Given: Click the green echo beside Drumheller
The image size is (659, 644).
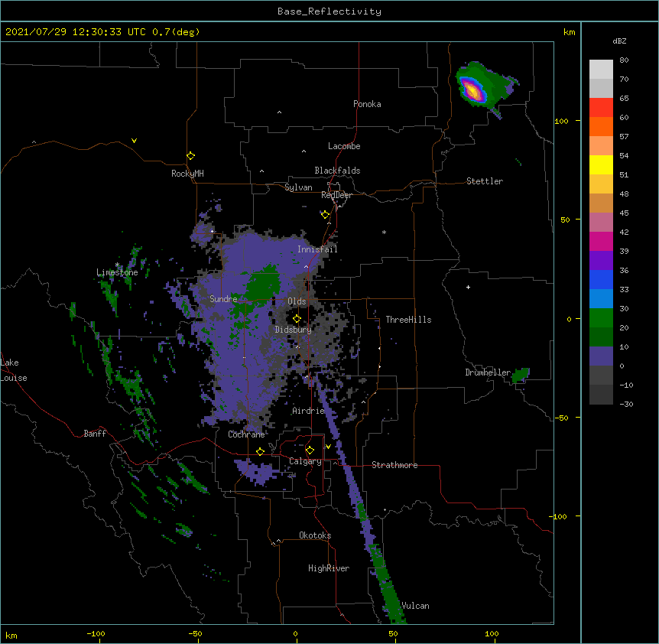Looking at the screenshot, I should pyautogui.click(x=521, y=375).
